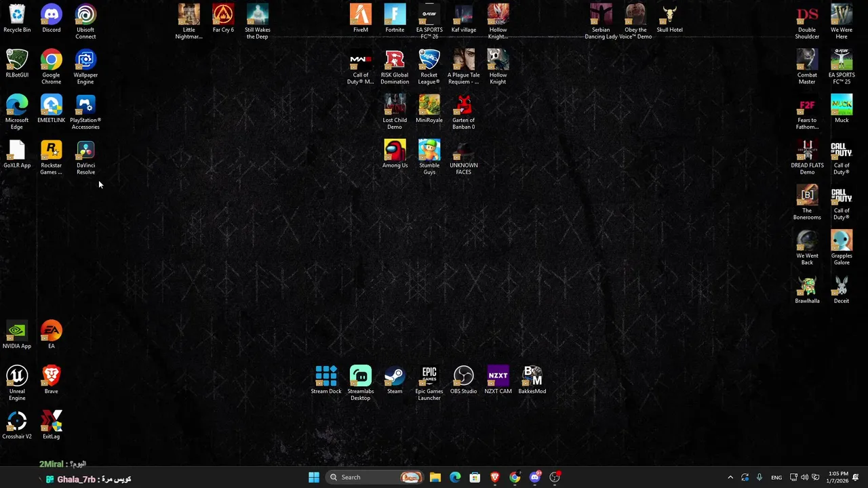868x488 pixels.
Task: Select UNKNOWN FACES game icon
Action: (x=464, y=157)
